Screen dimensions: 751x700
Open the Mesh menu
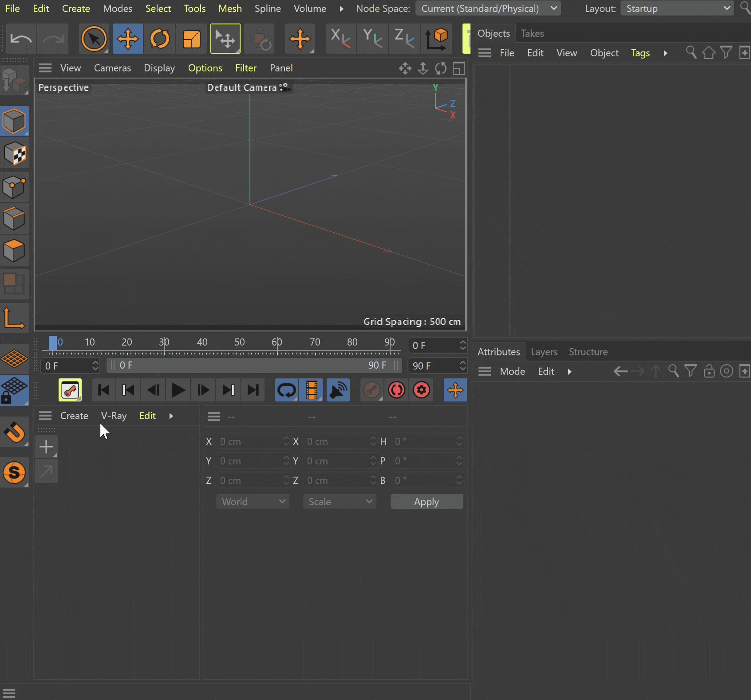click(x=230, y=8)
